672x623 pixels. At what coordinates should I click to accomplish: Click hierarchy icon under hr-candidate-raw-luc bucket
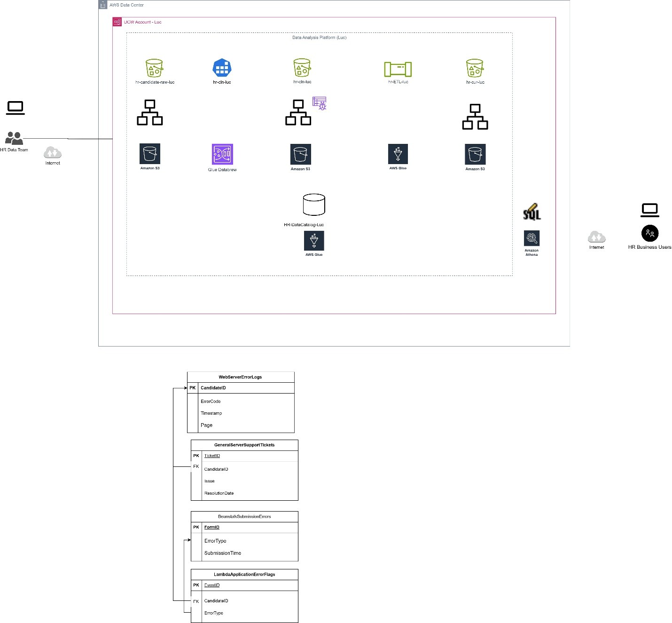pos(150,112)
